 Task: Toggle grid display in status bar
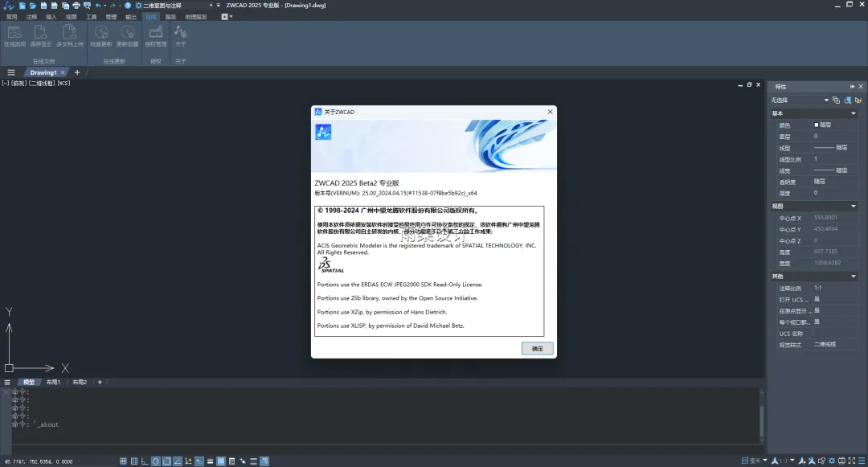tap(134, 461)
